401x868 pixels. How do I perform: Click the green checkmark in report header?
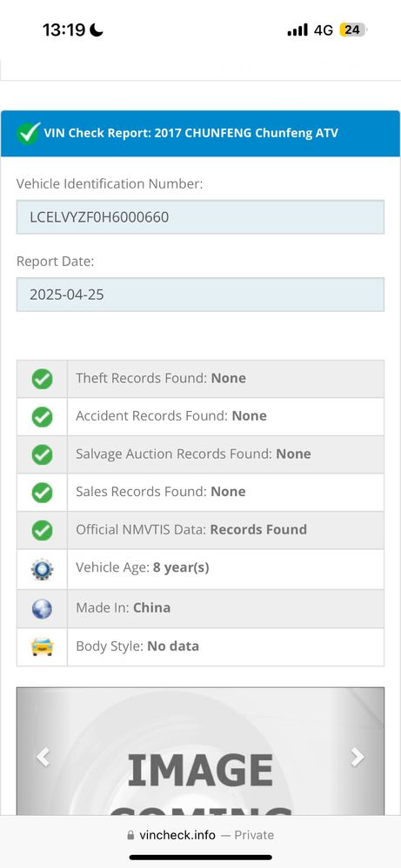pos(28,133)
